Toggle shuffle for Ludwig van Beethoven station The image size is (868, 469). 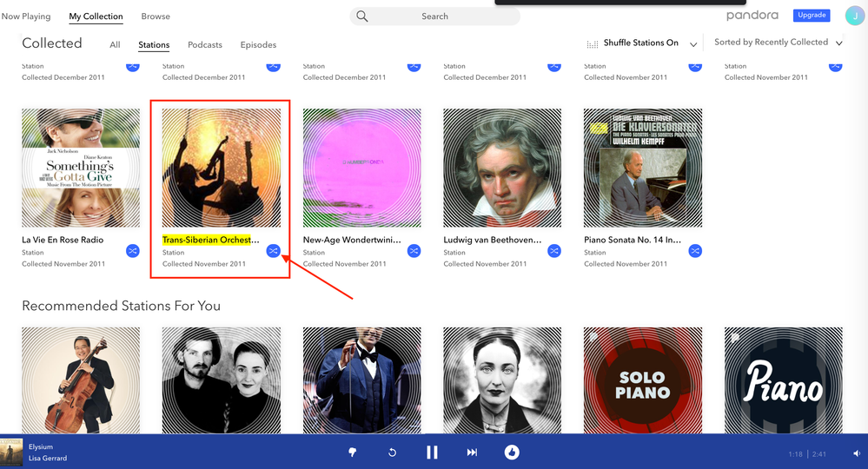tap(554, 251)
